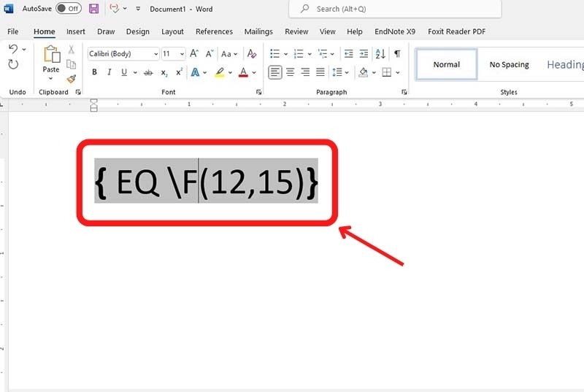Select Align Right
The width and height of the screenshot is (584, 392).
[x=305, y=72]
